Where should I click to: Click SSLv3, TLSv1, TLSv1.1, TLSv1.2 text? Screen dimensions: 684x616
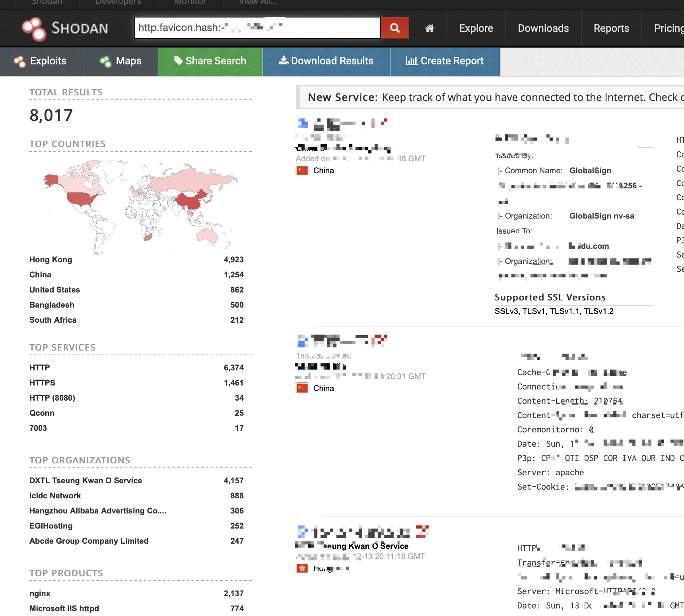point(554,311)
